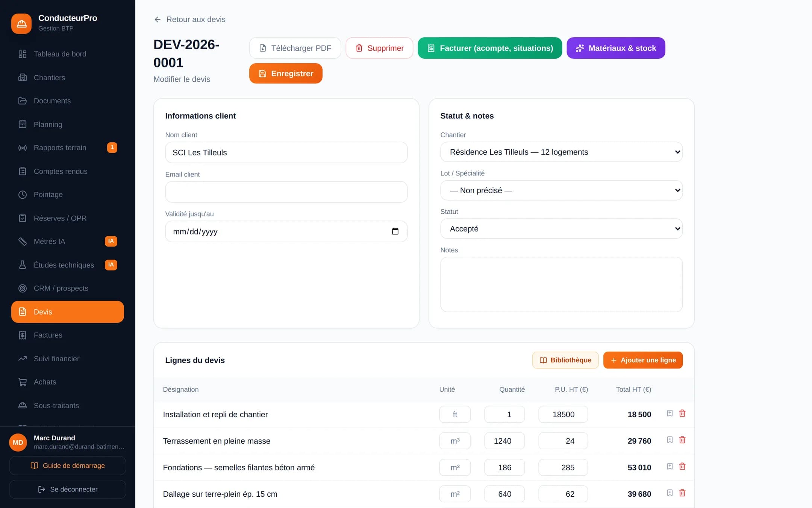Click the IA badge beside Études techniques
Image resolution: width=812 pixels, height=508 pixels.
(x=111, y=265)
